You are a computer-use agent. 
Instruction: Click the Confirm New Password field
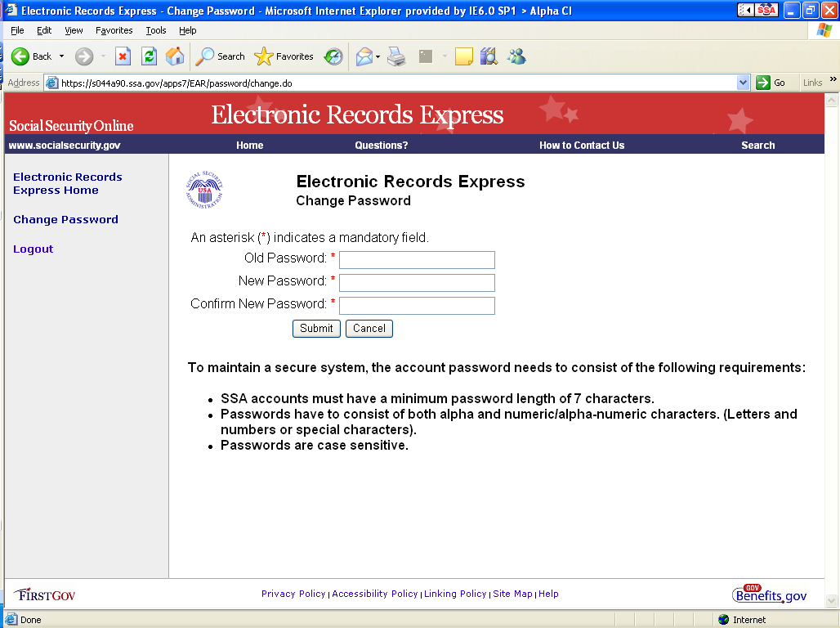pos(417,306)
